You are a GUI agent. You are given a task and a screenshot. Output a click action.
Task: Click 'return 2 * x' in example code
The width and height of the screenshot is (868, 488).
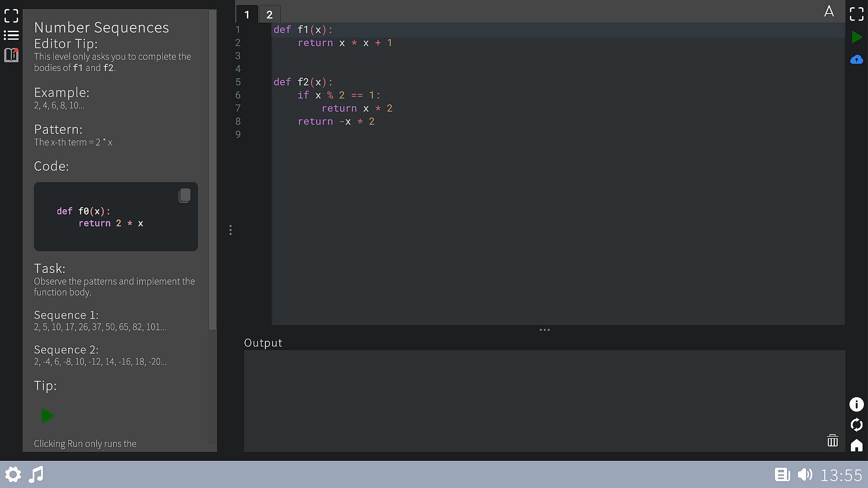click(x=111, y=223)
